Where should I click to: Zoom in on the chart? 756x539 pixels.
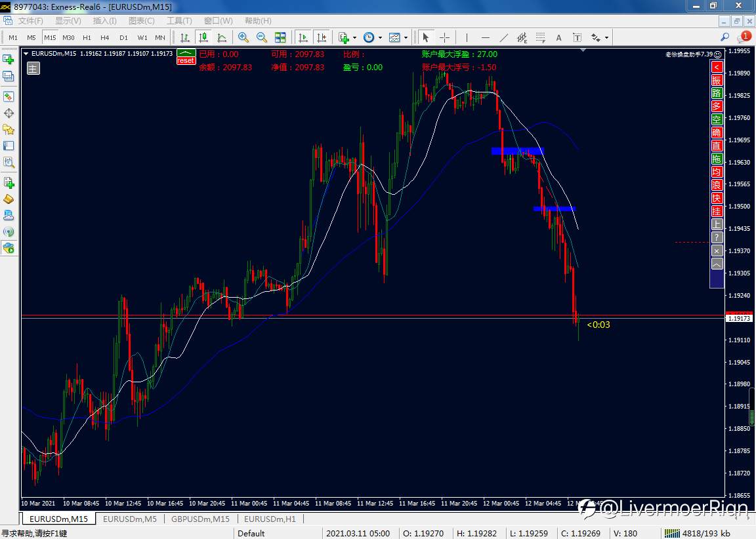click(243, 37)
